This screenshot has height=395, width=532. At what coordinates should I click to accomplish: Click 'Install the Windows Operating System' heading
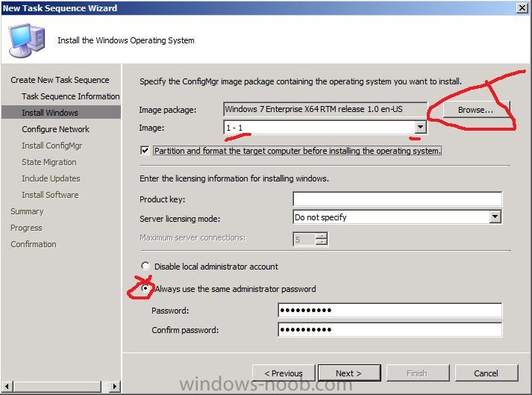point(126,40)
